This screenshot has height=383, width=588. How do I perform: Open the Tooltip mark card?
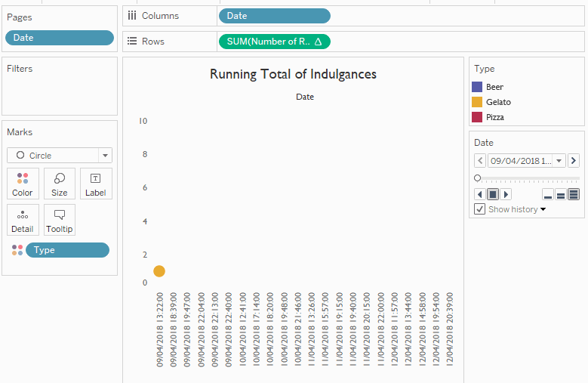(x=60, y=220)
